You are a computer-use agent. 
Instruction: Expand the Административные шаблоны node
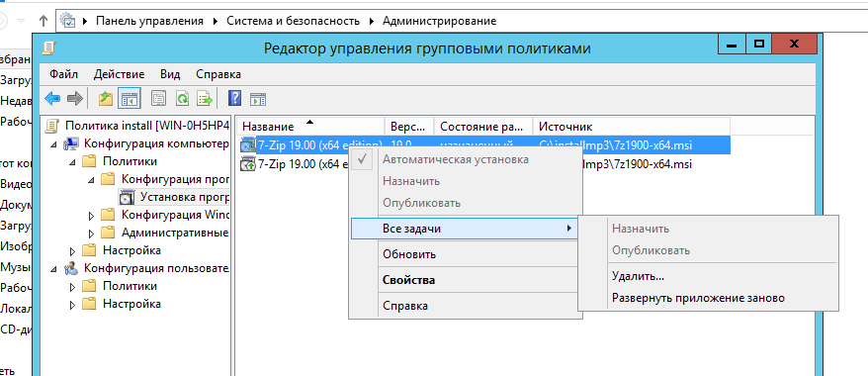click(91, 233)
